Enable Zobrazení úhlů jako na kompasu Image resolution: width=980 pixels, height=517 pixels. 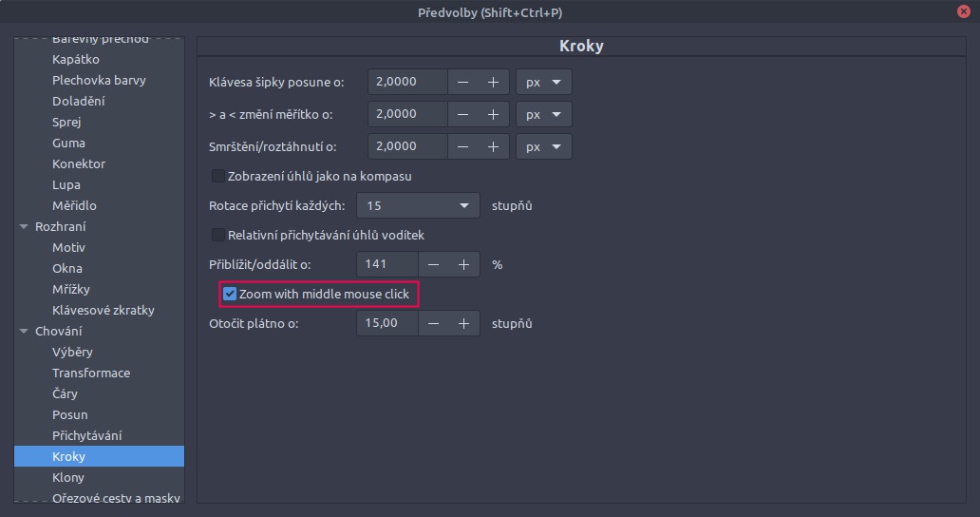pos(218,176)
